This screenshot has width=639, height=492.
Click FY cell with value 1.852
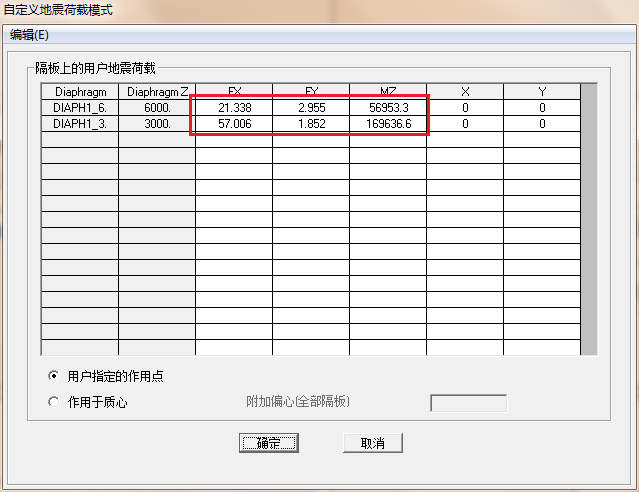pos(311,124)
